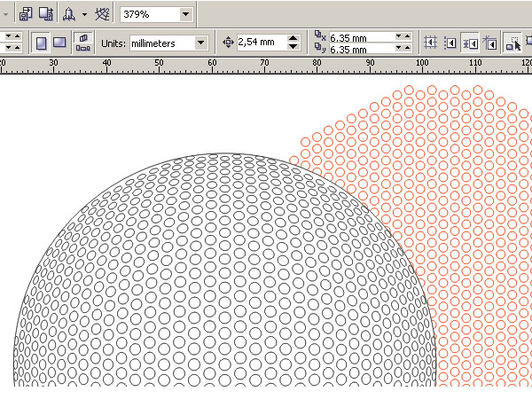
Task: Toggle Snap to Guidelines
Action: [450, 43]
